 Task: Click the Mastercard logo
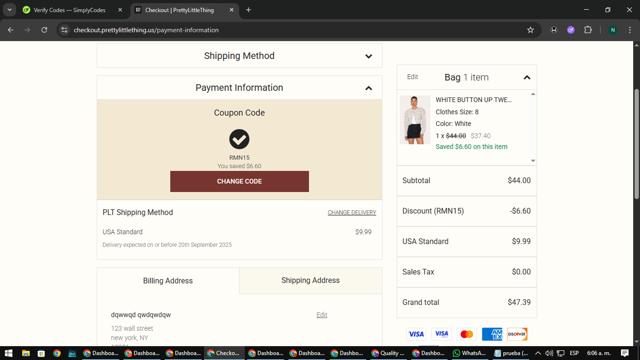point(467,334)
